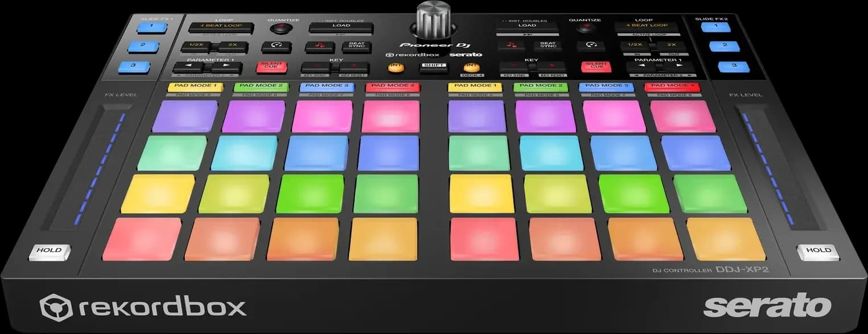Image resolution: width=868 pixels, height=334 pixels.
Task: Toggle Silent Cue on the left deck
Action: (x=272, y=67)
